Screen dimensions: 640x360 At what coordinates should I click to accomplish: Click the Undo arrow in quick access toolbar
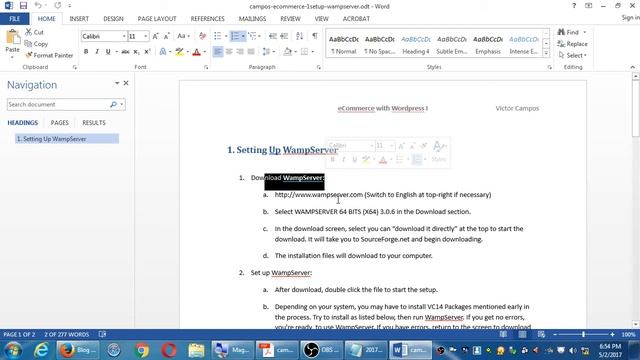pyautogui.click(x=38, y=6)
